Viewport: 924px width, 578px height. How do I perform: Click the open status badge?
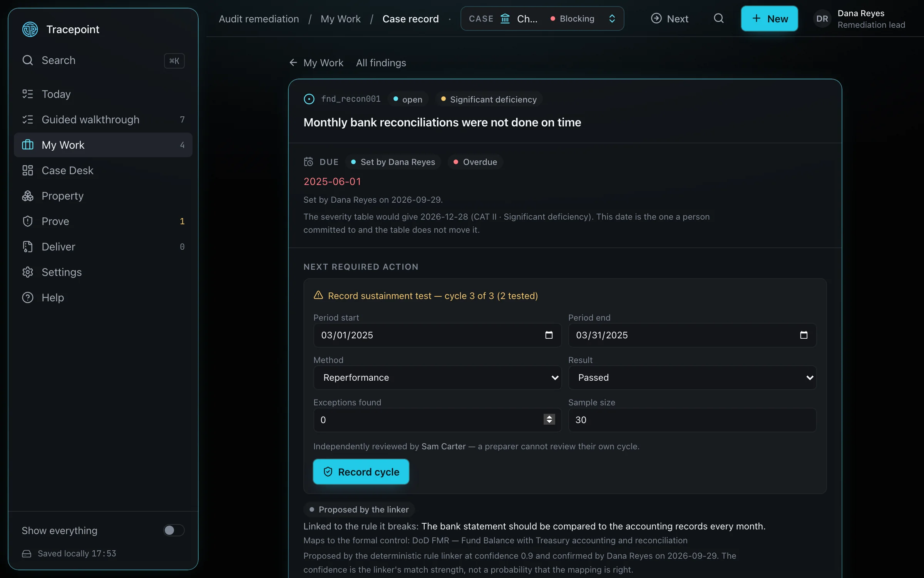(408, 99)
